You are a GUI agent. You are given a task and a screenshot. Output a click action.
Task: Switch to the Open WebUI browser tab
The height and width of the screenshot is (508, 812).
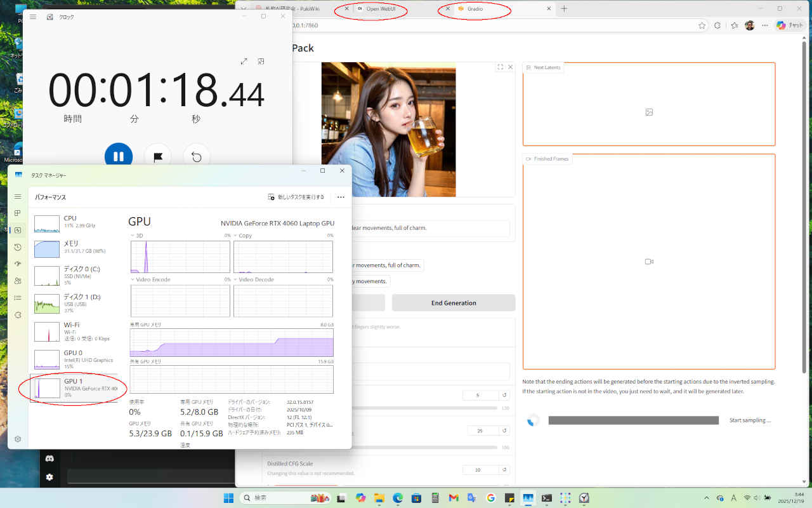[380, 9]
